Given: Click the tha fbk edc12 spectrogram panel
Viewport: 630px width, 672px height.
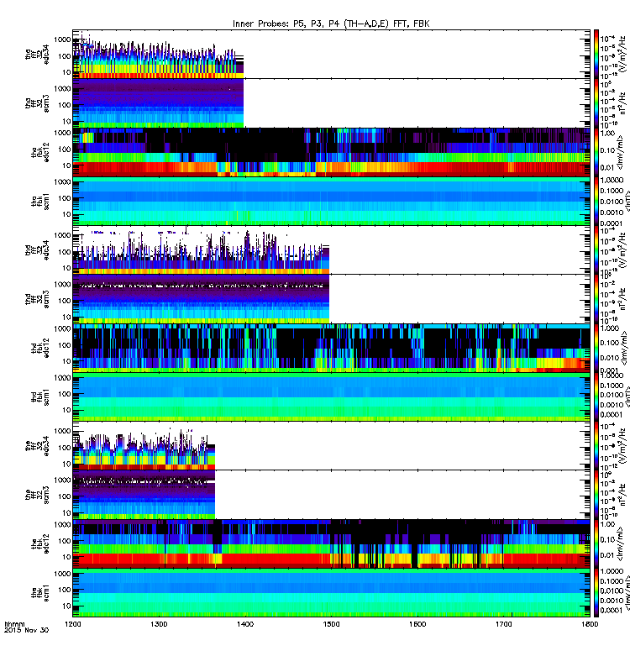Looking at the screenshot, I should pos(331,152).
